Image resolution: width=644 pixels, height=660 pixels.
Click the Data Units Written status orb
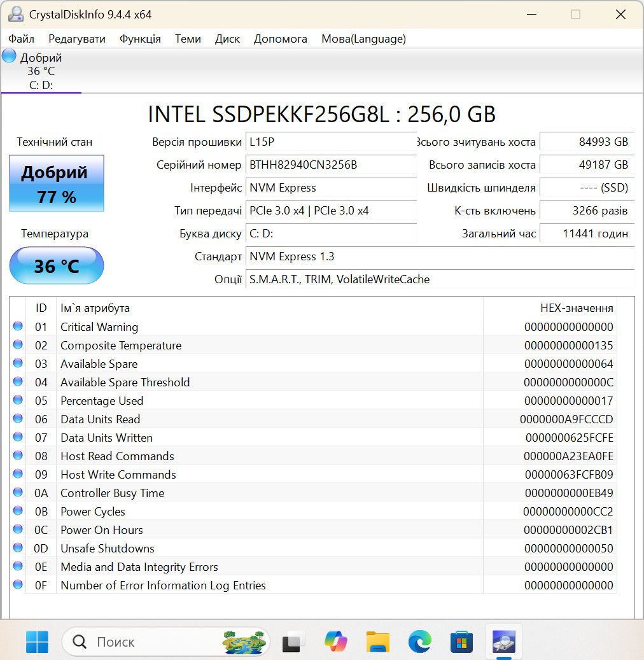pyautogui.click(x=18, y=437)
